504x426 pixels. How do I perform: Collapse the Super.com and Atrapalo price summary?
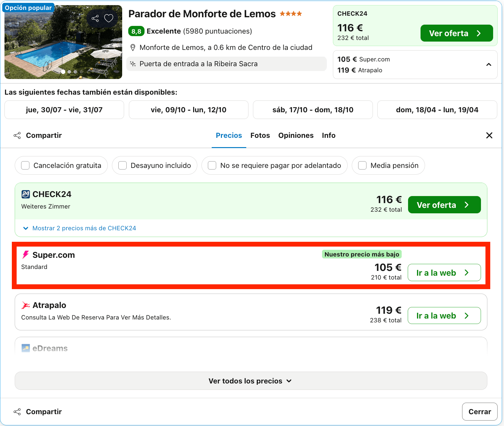tap(489, 65)
